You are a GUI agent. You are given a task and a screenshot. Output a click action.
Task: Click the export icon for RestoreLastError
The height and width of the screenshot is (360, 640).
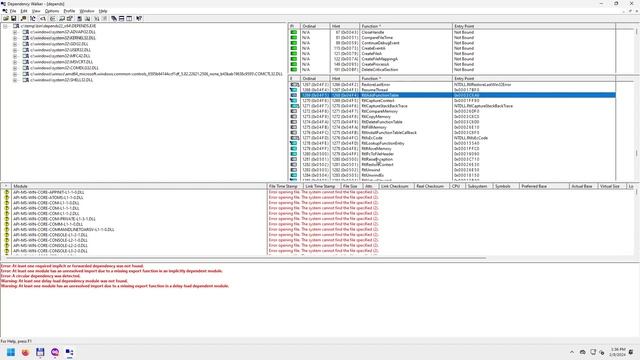pos(294,84)
